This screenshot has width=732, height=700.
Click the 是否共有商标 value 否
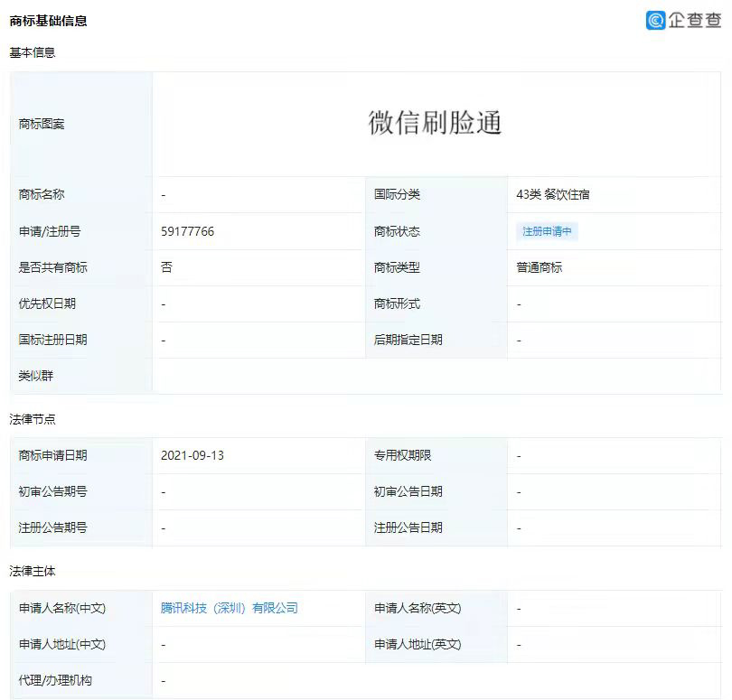[x=164, y=267]
